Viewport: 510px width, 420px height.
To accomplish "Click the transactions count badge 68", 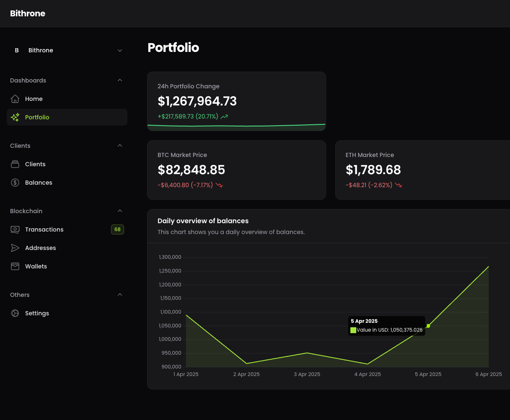I will pos(117,229).
